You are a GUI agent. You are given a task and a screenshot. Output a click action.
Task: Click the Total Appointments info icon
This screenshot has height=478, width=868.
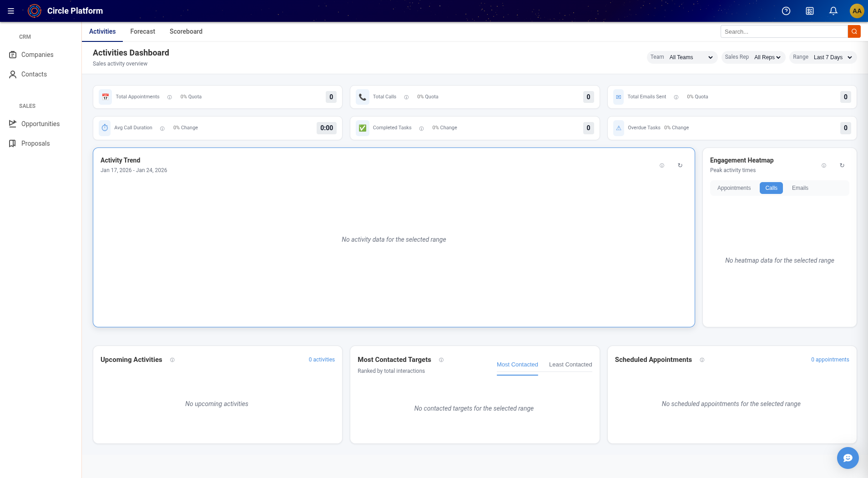pos(170,97)
